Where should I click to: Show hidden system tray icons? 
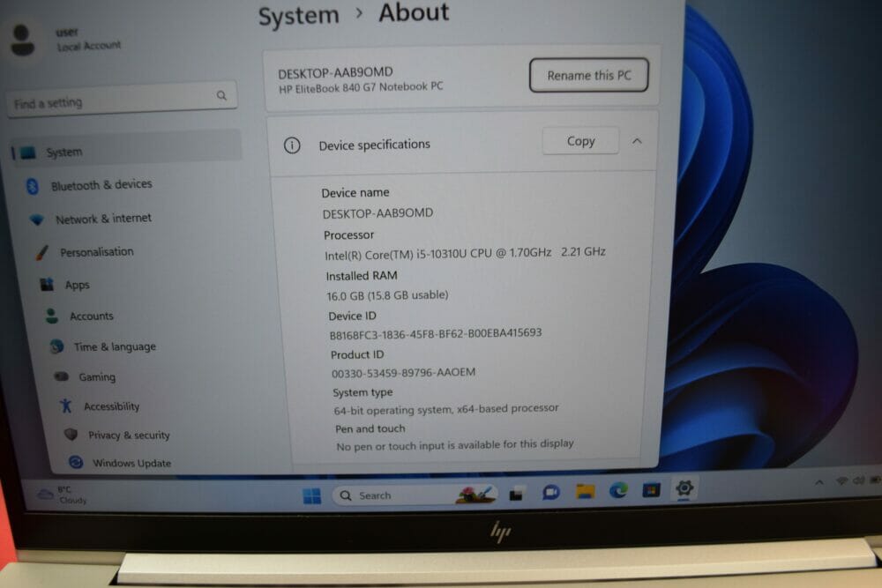(819, 482)
